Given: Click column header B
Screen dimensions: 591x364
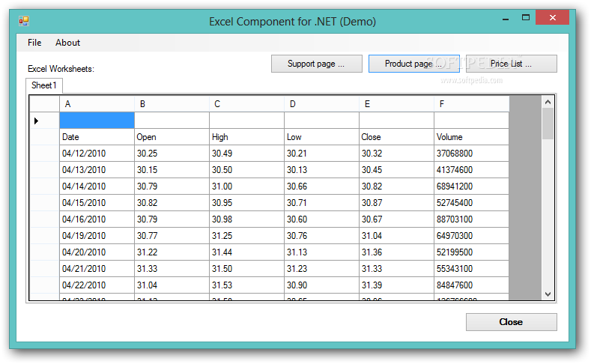Looking at the screenshot, I should point(172,104).
